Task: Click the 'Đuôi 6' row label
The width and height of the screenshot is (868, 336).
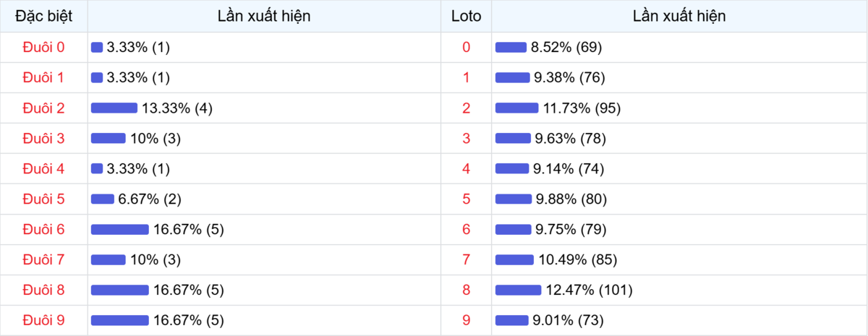Action: [x=43, y=230]
